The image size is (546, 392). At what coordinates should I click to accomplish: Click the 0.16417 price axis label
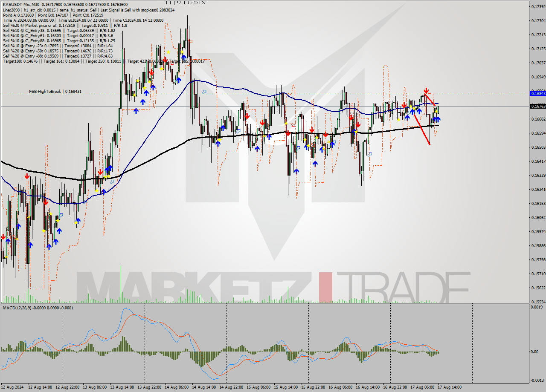coord(538,161)
